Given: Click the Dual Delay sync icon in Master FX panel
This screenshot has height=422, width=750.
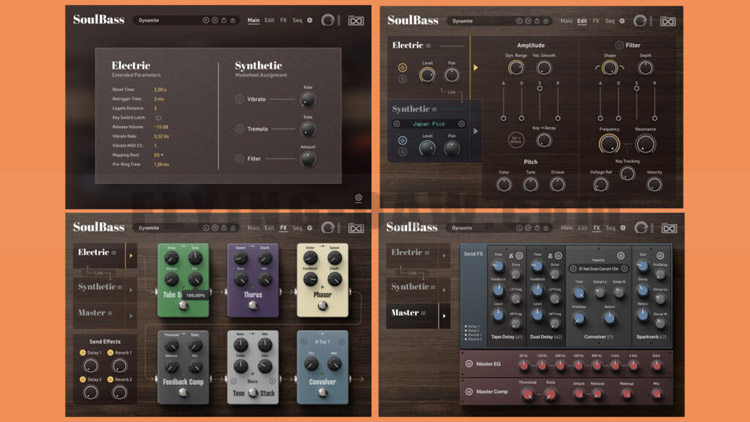Looking at the screenshot, I should (550, 256).
